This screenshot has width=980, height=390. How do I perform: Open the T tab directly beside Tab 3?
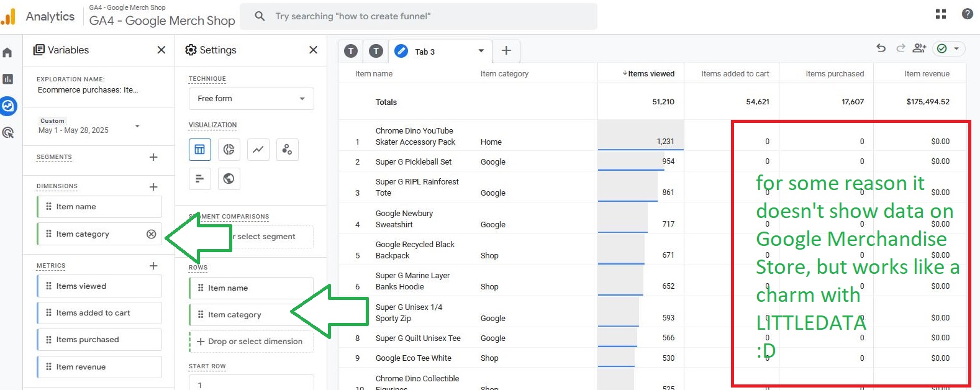tap(376, 51)
